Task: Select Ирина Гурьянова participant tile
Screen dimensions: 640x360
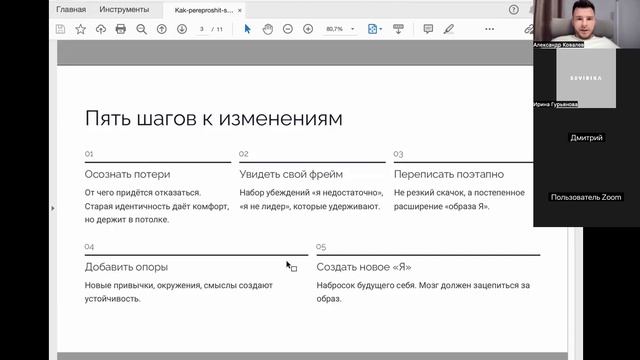Action: (x=587, y=78)
